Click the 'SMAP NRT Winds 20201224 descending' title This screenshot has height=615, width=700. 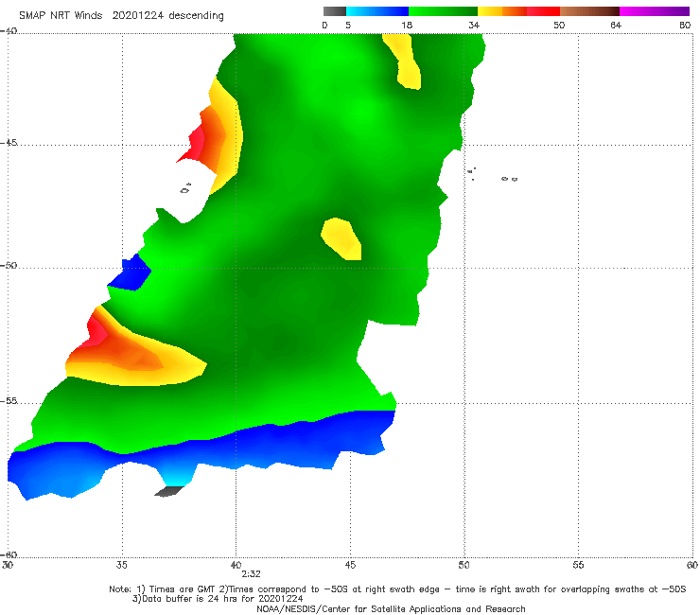pos(121,15)
